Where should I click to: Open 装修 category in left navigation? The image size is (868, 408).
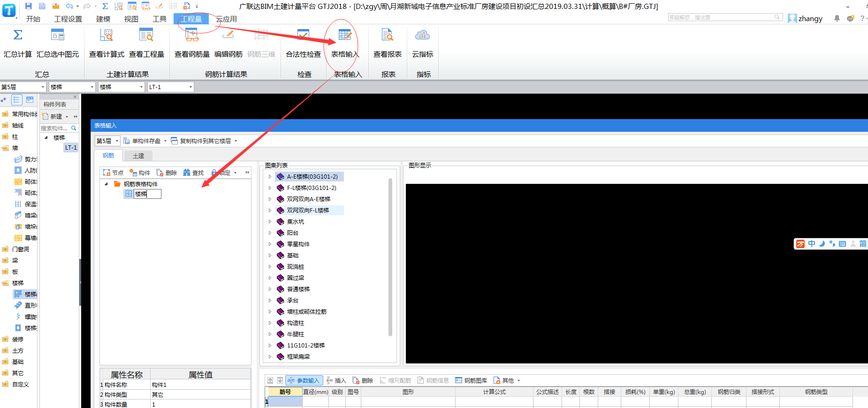[x=17, y=340]
